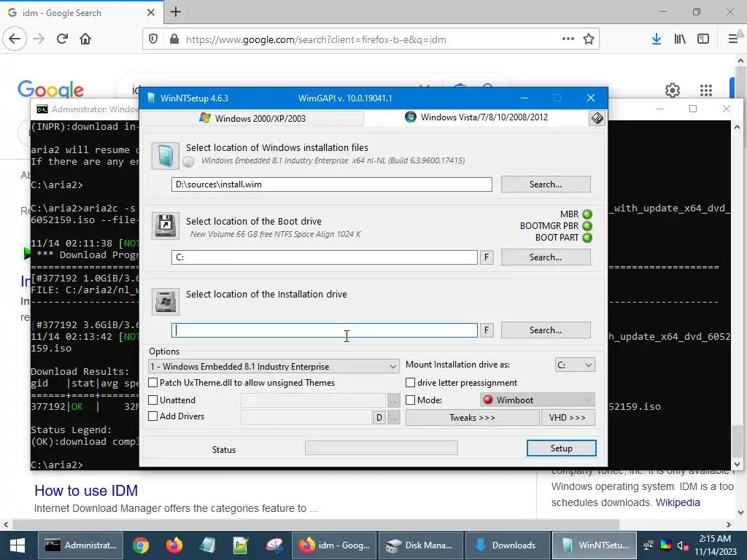Image resolution: width=747 pixels, height=560 pixels.
Task: Click the browser horizontal scrollbar
Action: 315,525
